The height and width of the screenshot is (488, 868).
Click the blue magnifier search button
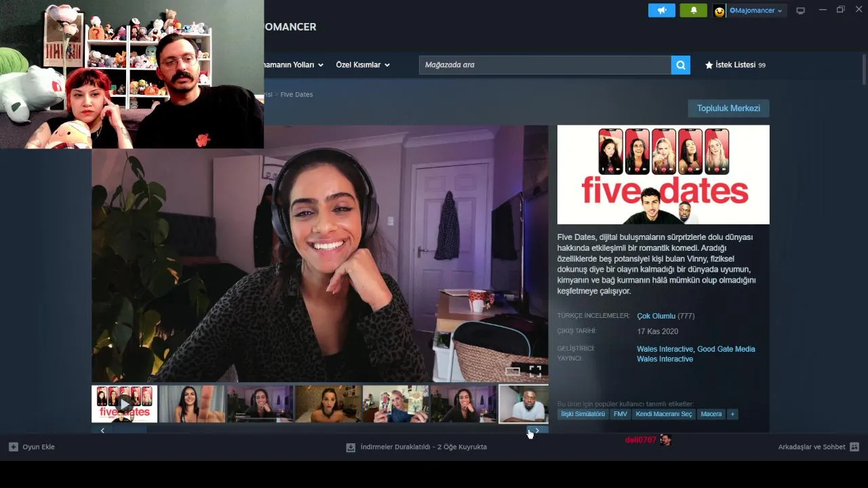click(681, 65)
